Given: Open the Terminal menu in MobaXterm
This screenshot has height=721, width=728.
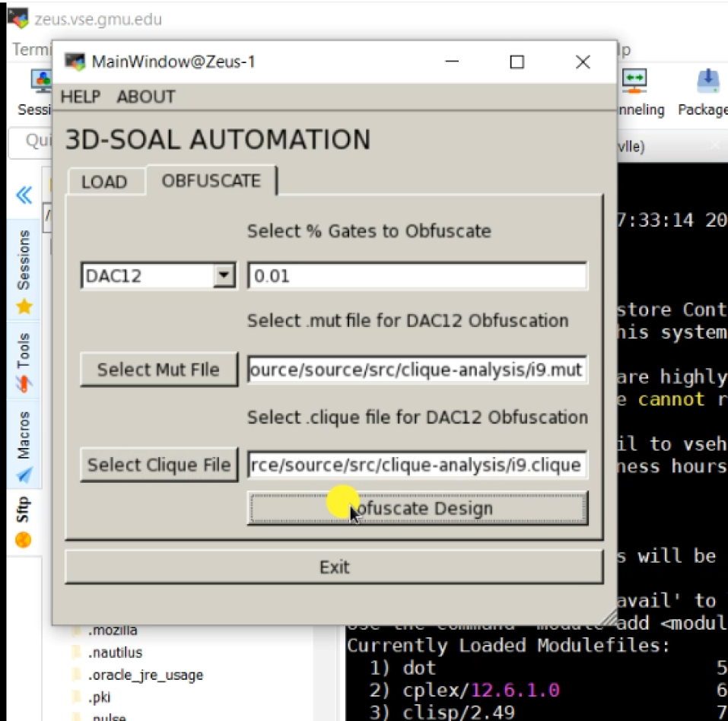Looking at the screenshot, I should tap(30, 49).
